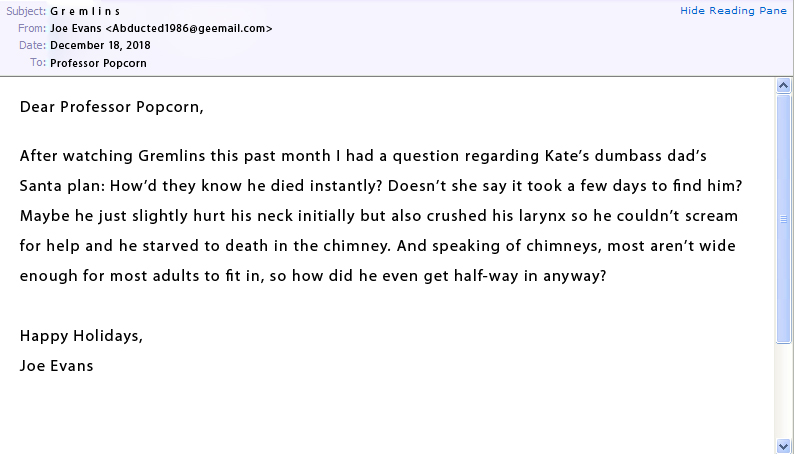Click the recipient Professor Popcorn in the To field
Image resolution: width=794 pixels, height=454 pixels.
pos(98,63)
